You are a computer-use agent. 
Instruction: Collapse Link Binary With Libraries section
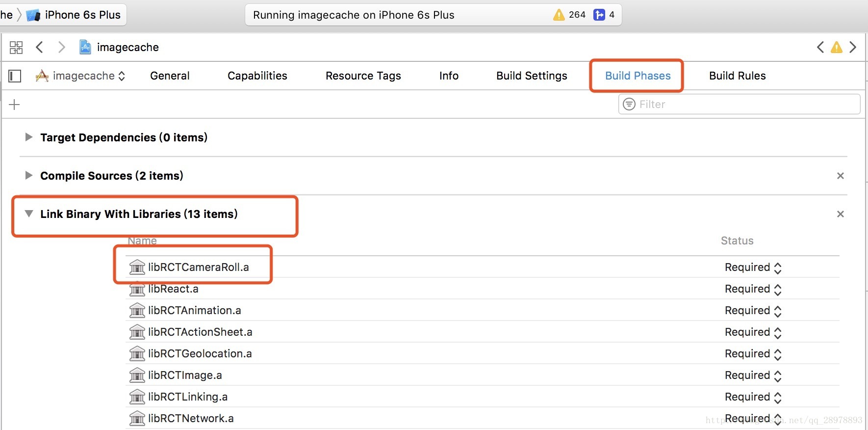point(29,214)
